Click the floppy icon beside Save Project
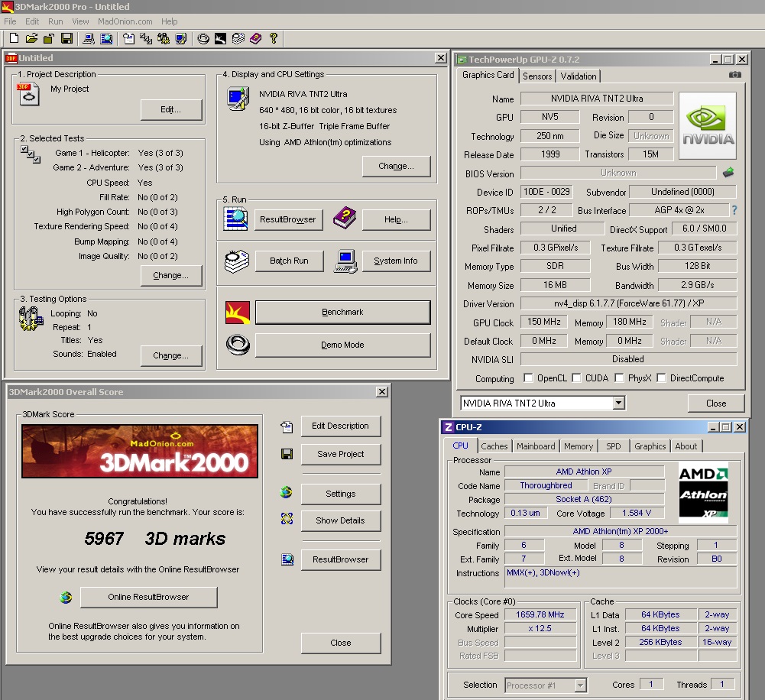Screen dimensions: 765x700 click(x=287, y=454)
